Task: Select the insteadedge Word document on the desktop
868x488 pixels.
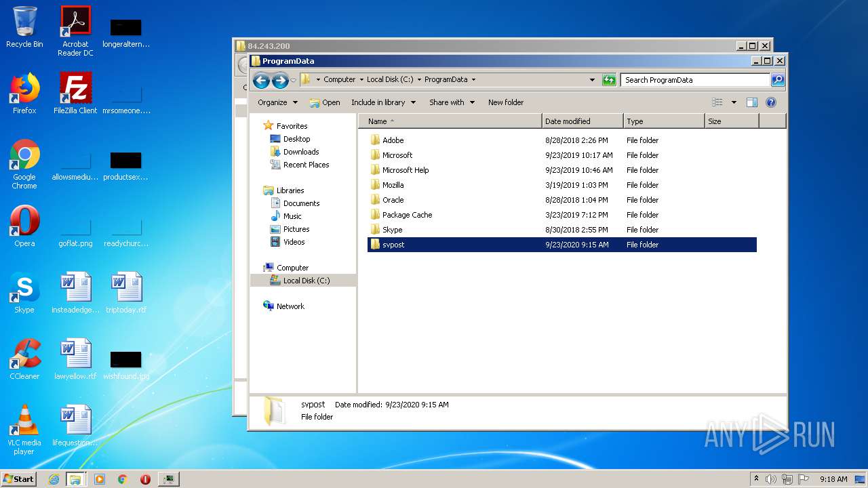Action: pos(75,293)
